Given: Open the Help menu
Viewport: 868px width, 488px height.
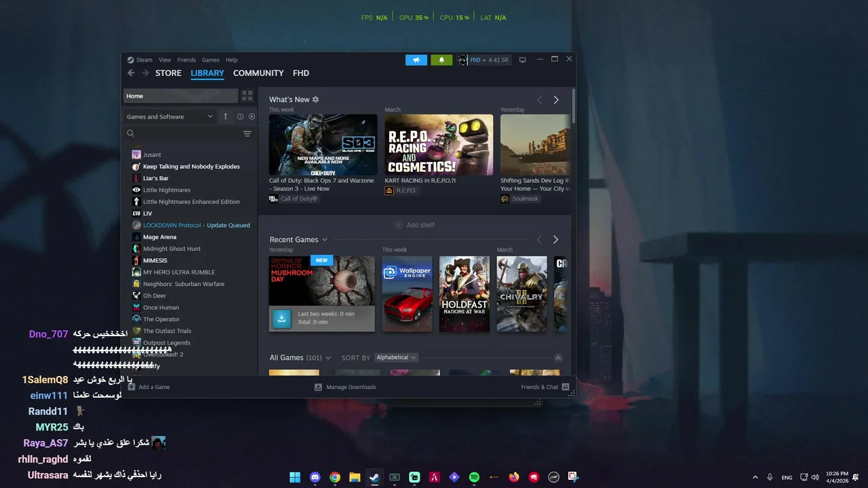Looking at the screenshot, I should coord(232,60).
